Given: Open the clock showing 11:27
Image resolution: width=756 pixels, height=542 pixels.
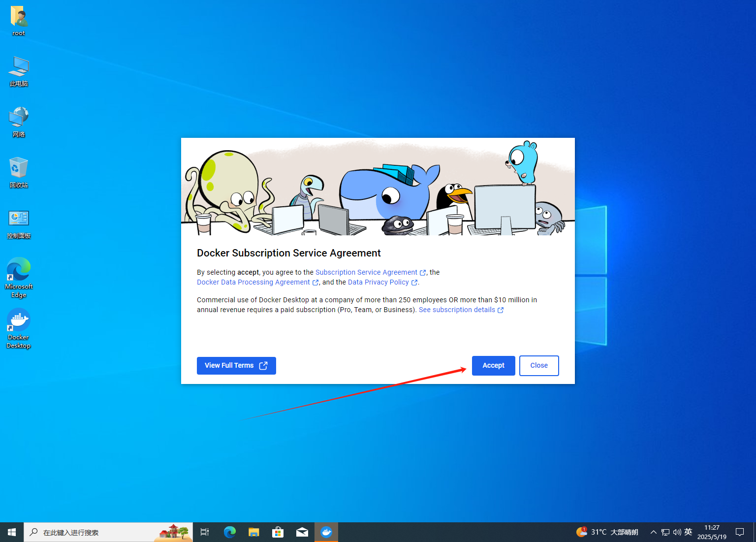Looking at the screenshot, I should (712, 532).
